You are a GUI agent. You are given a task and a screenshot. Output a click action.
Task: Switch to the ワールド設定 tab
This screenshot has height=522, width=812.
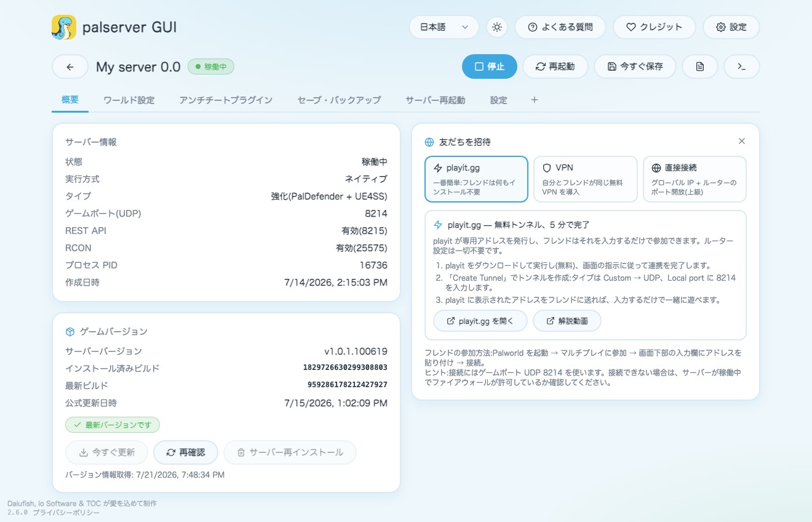(x=129, y=100)
